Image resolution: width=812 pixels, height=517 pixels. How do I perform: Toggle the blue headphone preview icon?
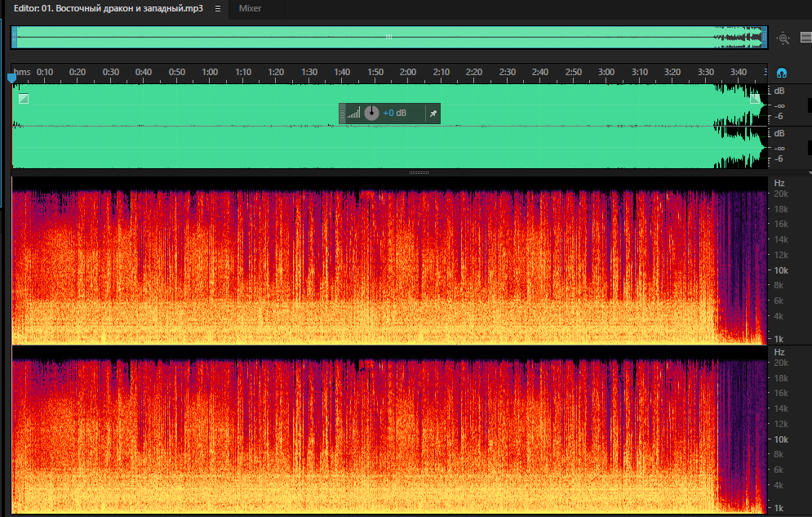pyautogui.click(x=782, y=73)
